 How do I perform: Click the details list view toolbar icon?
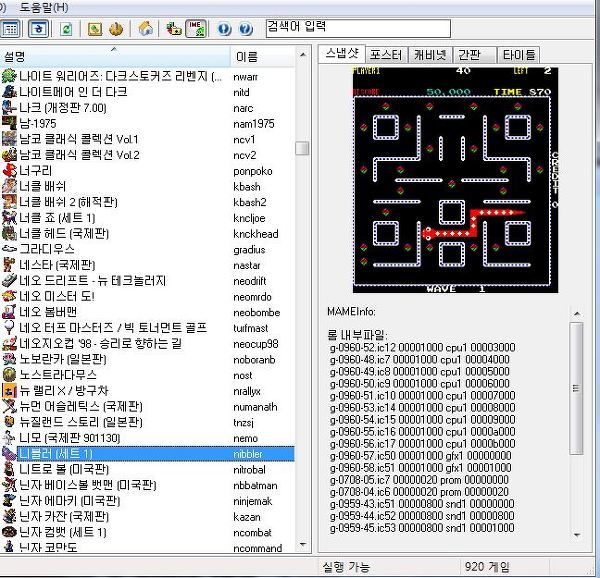click(10, 29)
